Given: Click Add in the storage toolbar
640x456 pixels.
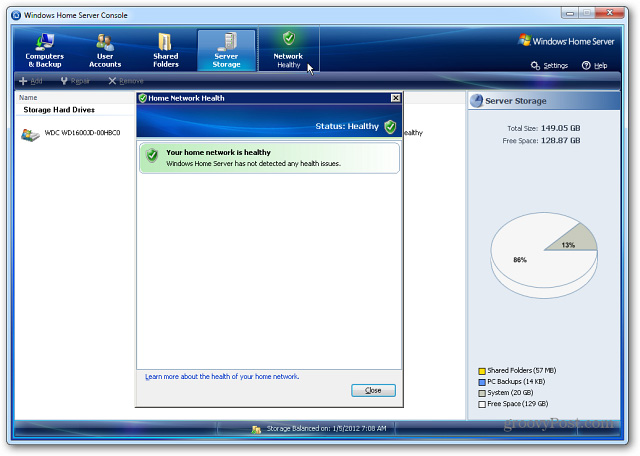Looking at the screenshot, I should click(x=31, y=81).
